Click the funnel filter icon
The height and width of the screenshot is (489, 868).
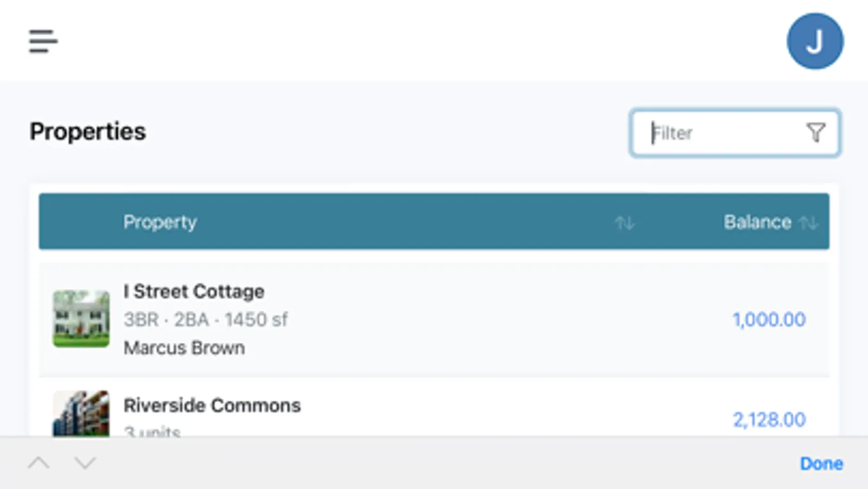[815, 133]
